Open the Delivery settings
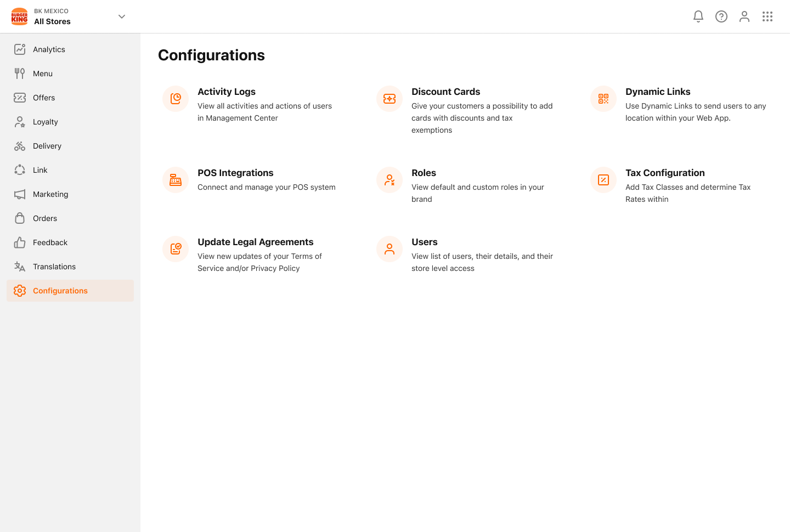Image resolution: width=790 pixels, height=532 pixels. pos(47,146)
